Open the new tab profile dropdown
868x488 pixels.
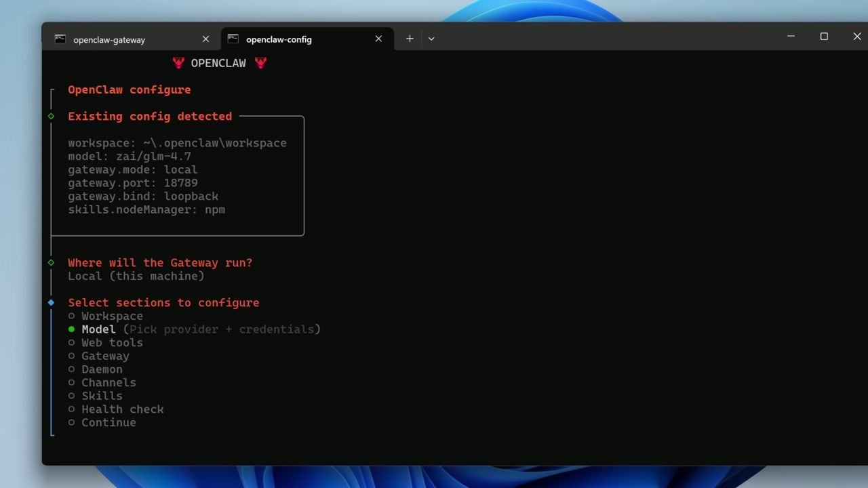pyautogui.click(x=431, y=39)
